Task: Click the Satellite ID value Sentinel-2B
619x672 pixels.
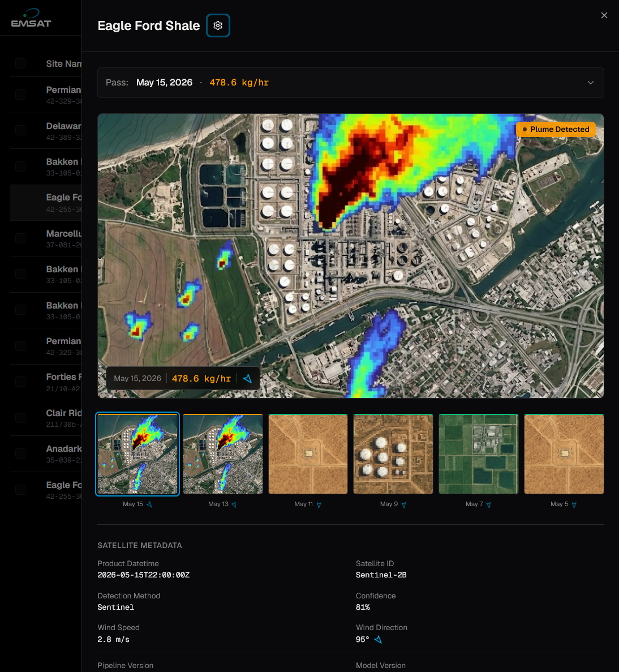Action: pos(381,575)
